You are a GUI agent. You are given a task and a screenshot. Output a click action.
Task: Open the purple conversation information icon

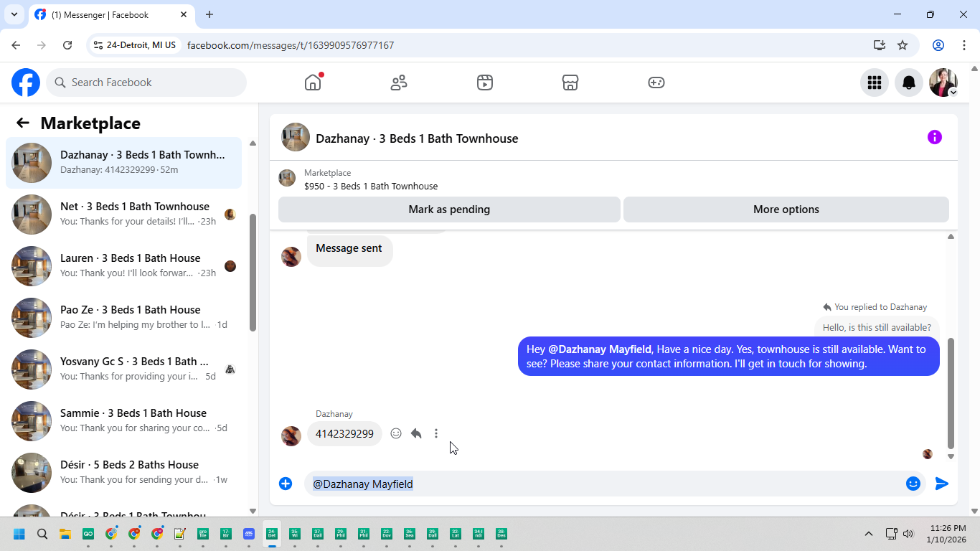934,137
